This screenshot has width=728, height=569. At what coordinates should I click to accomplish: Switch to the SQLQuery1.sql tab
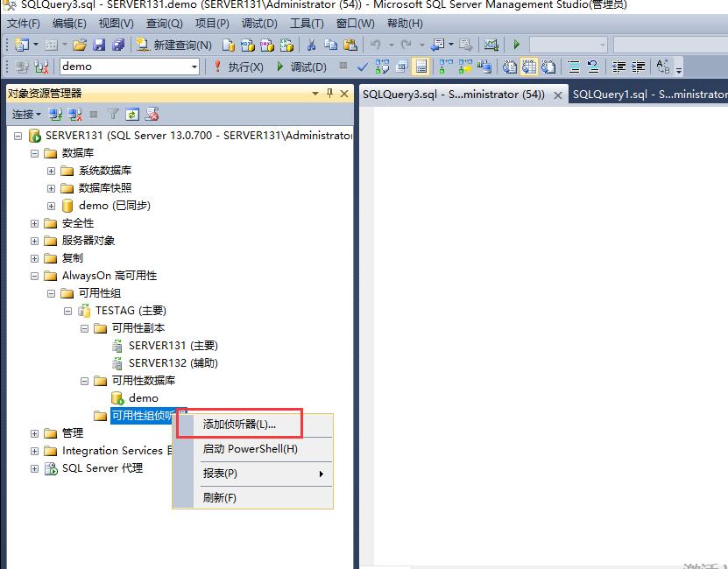click(x=649, y=95)
